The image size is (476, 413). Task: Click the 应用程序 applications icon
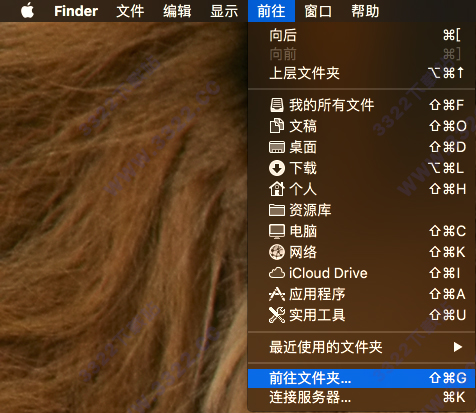(x=277, y=294)
